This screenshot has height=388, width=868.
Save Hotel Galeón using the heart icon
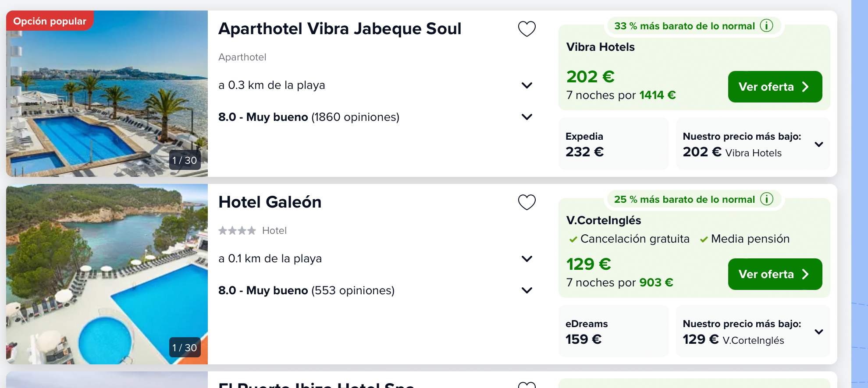526,202
